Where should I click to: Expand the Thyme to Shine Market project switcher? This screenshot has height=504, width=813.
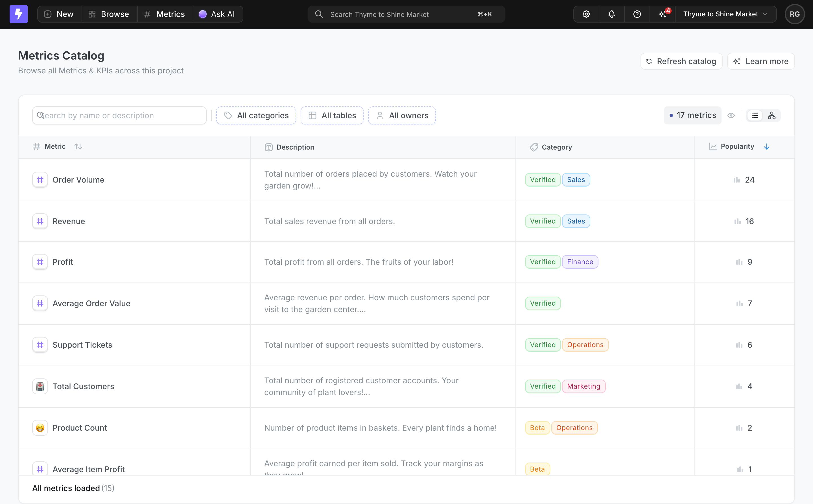(x=726, y=14)
